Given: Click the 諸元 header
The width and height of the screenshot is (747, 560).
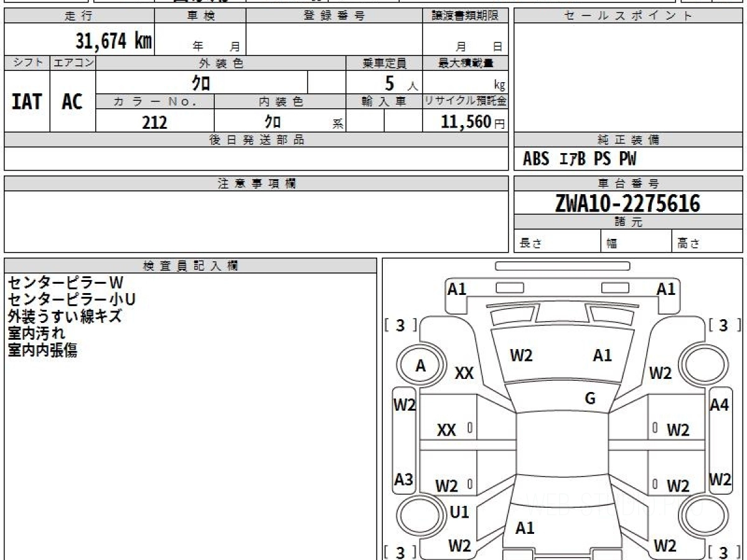Looking at the screenshot, I should [629, 222].
